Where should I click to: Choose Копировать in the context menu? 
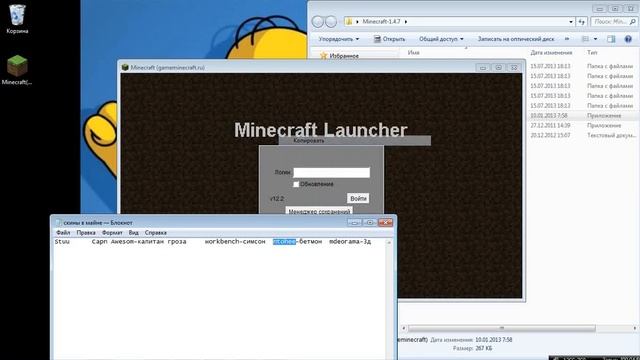coord(354,140)
